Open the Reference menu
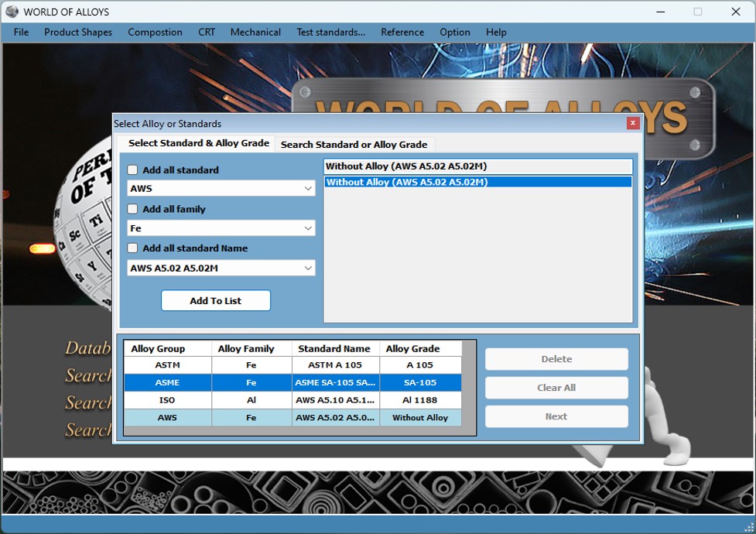Image resolution: width=756 pixels, height=534 pixels. click(402, 33)
